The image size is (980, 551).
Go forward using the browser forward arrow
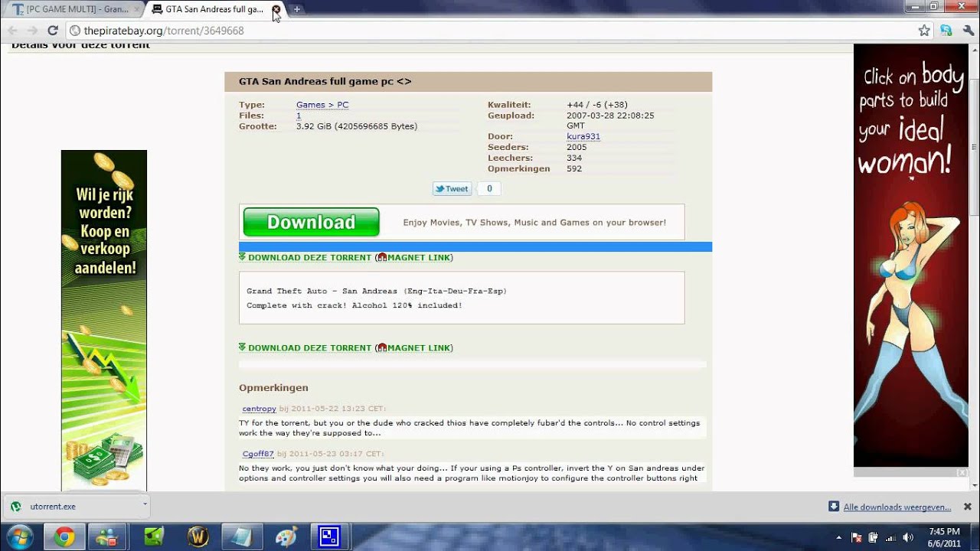pos(32,31)
